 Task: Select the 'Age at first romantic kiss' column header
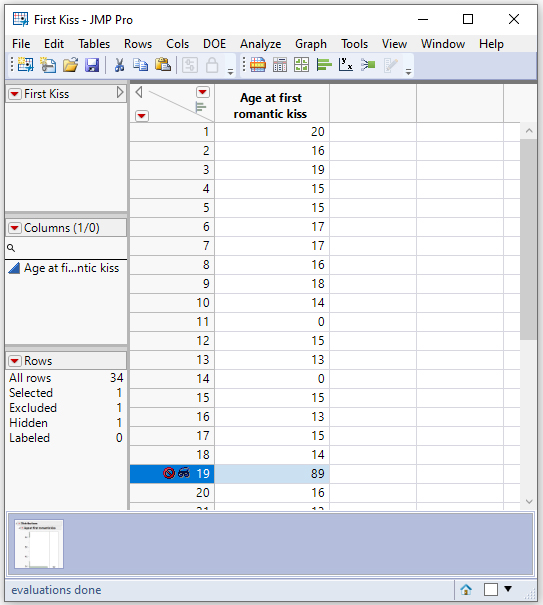(272, 105)
